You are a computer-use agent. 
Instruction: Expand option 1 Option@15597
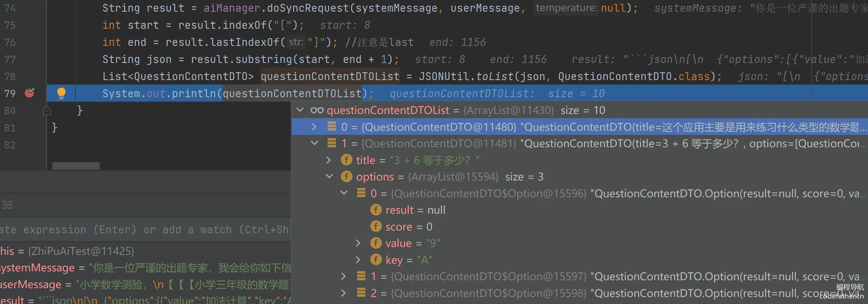(x=343, y=276)
